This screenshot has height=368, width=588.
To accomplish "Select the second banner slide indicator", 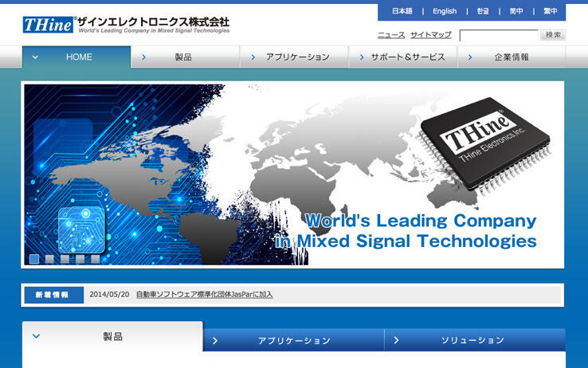I will click(49, 259).
